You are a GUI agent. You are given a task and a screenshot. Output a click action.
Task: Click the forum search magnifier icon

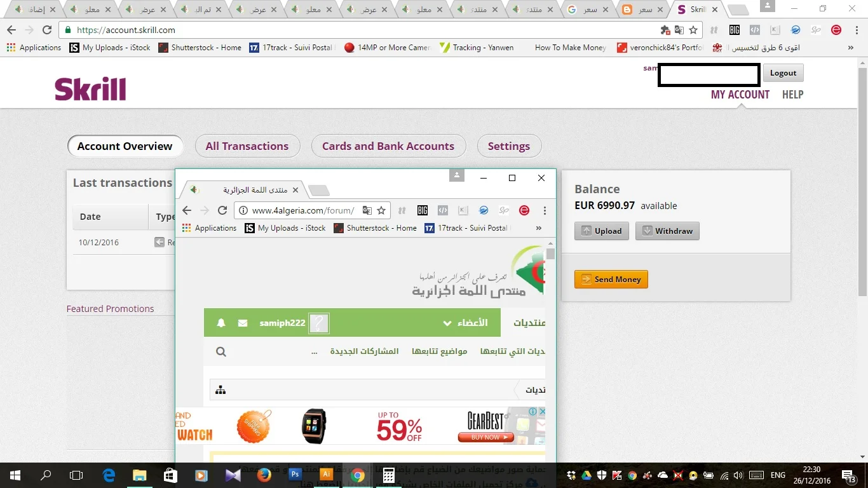coord(221,351)
